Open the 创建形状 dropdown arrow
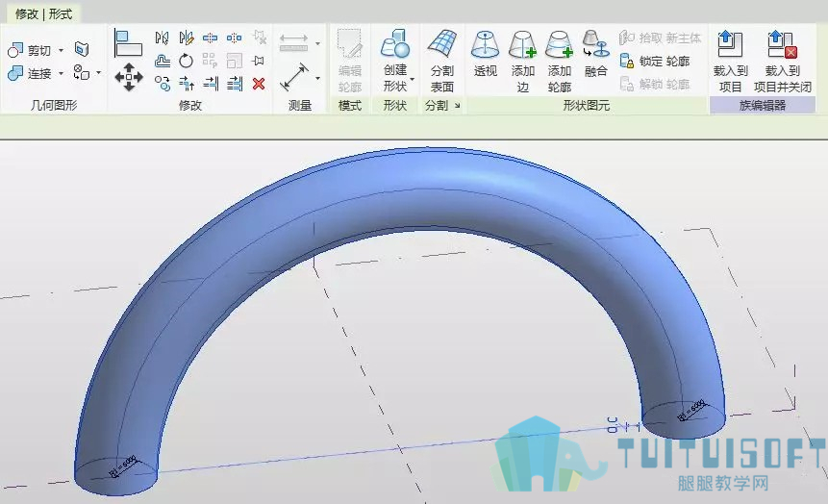Viewport: 828px width, 504px height. point(412,79)
